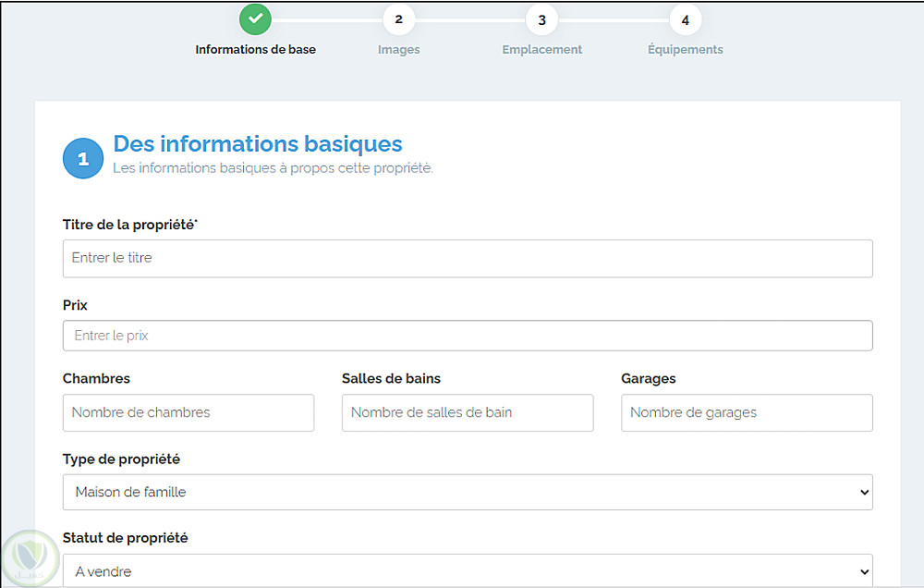Click the Garages field label
The height and width of the screenshot is (588, 924).
coord(648,378)
